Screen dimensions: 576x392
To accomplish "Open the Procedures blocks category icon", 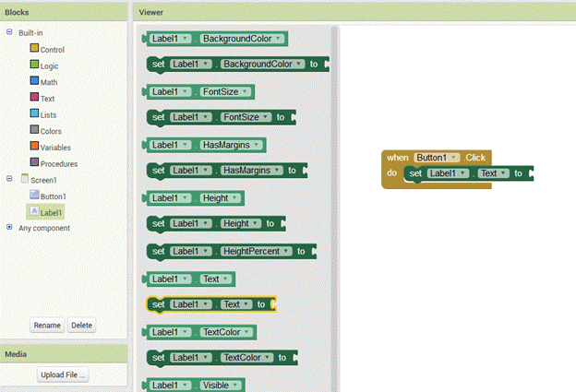I will click(34, 161).
